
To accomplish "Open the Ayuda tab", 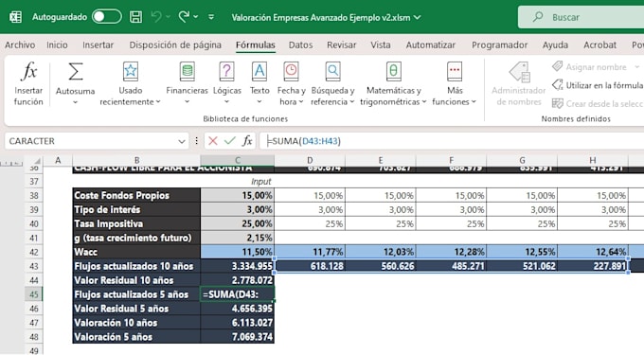I will 555,44.
